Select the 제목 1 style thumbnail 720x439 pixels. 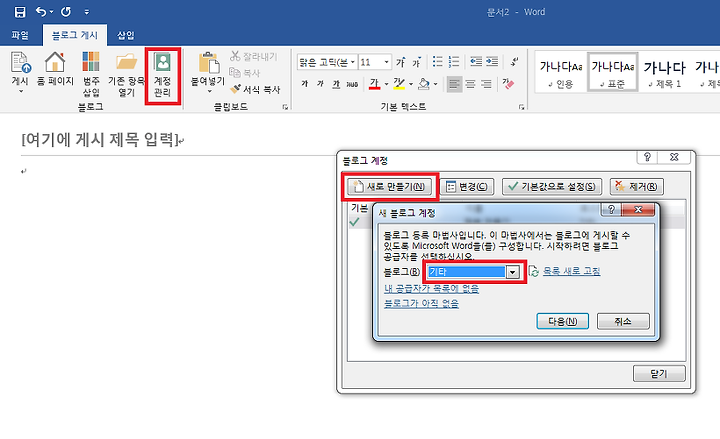[x=664, y=73]
